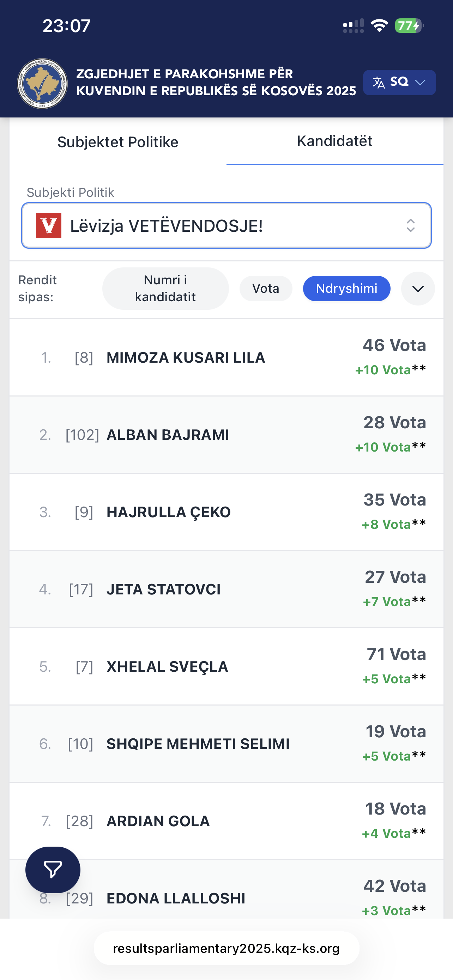The width and height of the screenshot is (453, 980).
Task: Tap the cellular signal bars icon
Action: click(353, 26)
